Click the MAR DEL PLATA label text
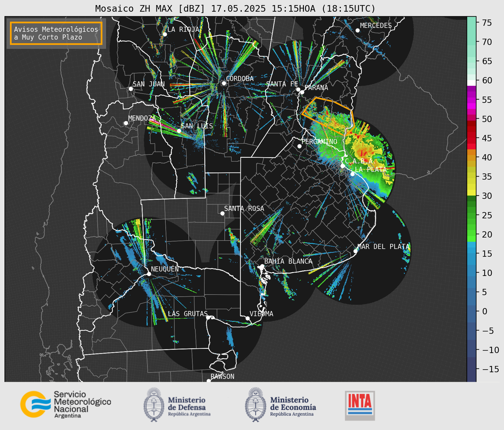504x430 pixels. 383,247
